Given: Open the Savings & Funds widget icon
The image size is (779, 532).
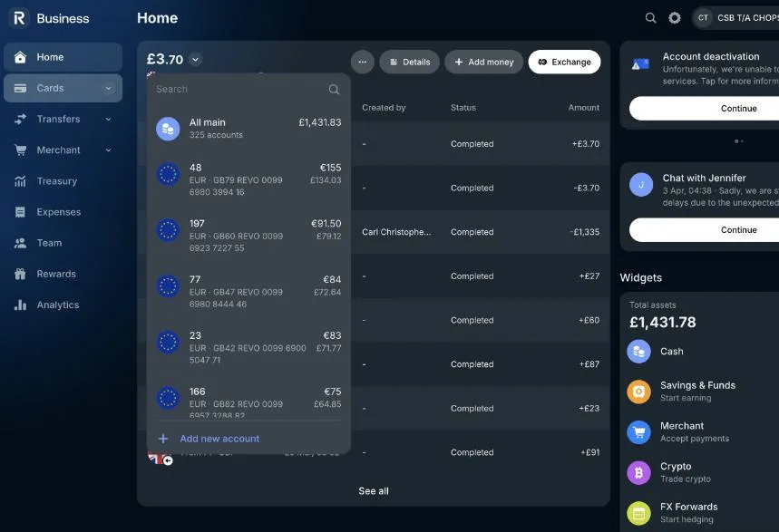Looking at the screenshot, I should point(638,392).
